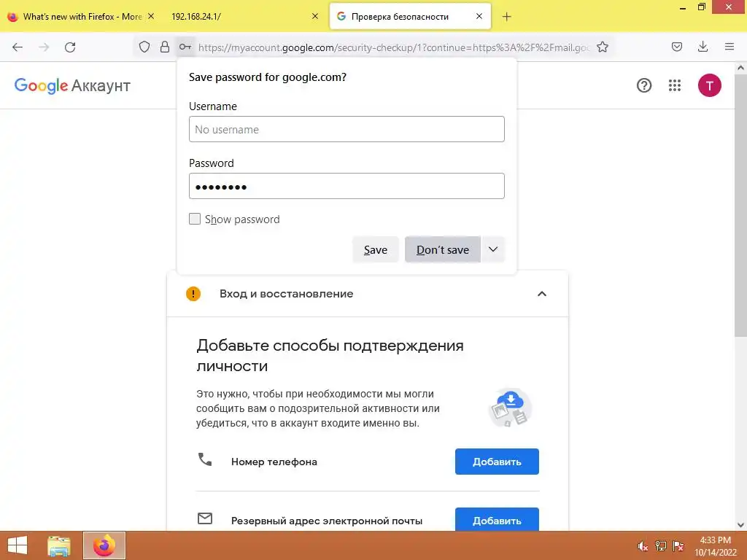The height and width of the screenshot is (560, 747).
Task: Click the Save password for google.com? title
Action: [x=268, y=77]
